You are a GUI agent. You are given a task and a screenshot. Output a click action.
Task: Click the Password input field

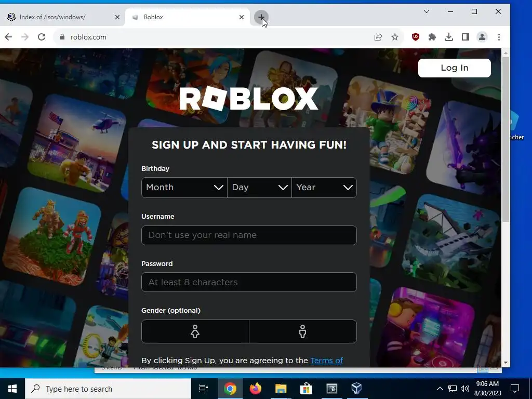tap(249, 282)
